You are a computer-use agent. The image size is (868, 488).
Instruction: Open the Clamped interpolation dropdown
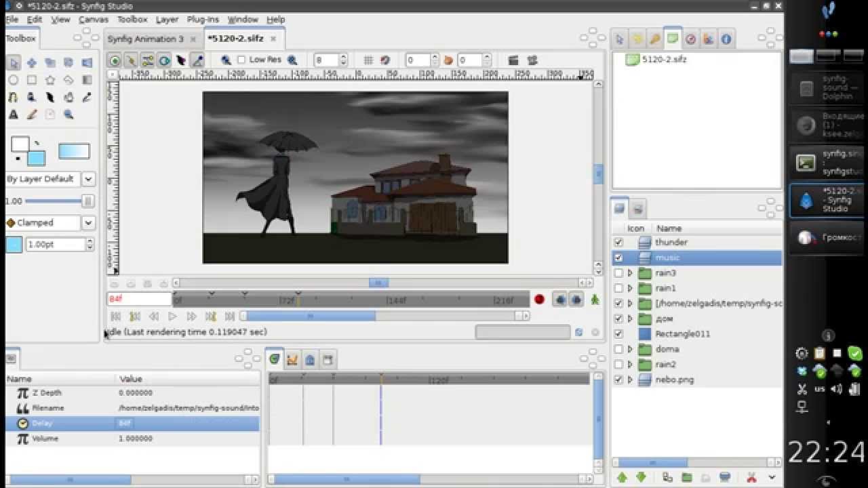coord(88,223)
